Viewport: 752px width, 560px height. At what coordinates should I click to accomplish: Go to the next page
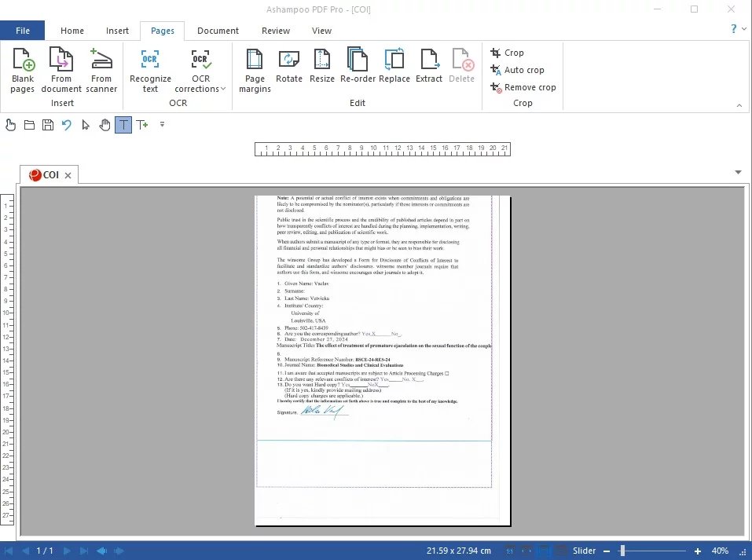[x=67, y=551]
